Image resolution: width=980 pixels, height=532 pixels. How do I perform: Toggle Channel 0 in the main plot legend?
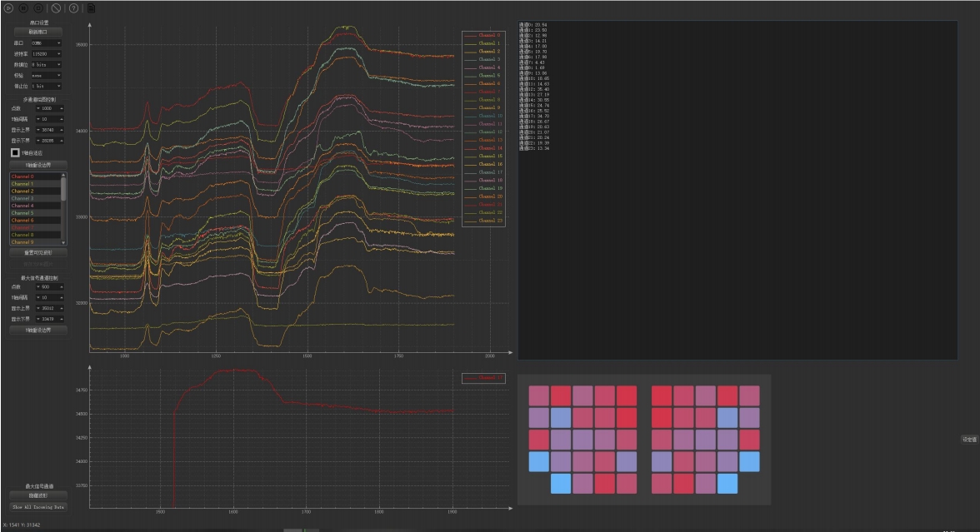point(483,36)
